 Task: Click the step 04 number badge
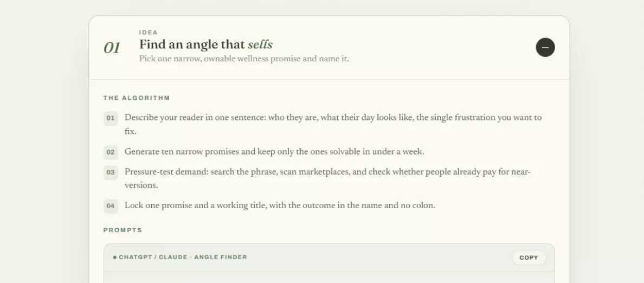(x=111, y=206)
